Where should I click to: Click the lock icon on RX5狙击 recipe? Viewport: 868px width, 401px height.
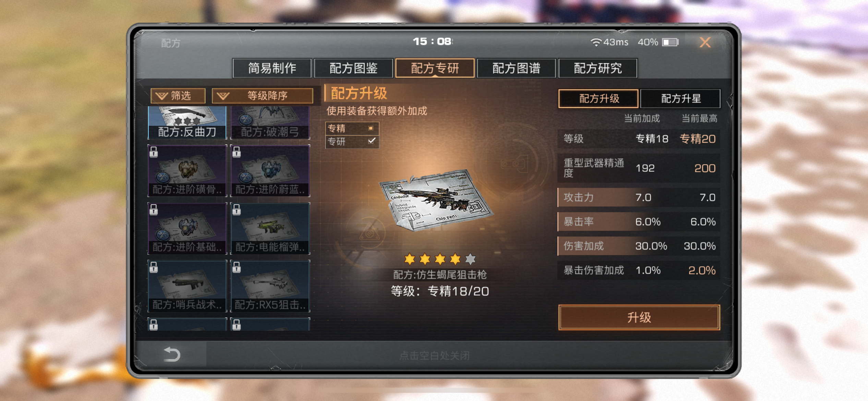tap(237, 267)
